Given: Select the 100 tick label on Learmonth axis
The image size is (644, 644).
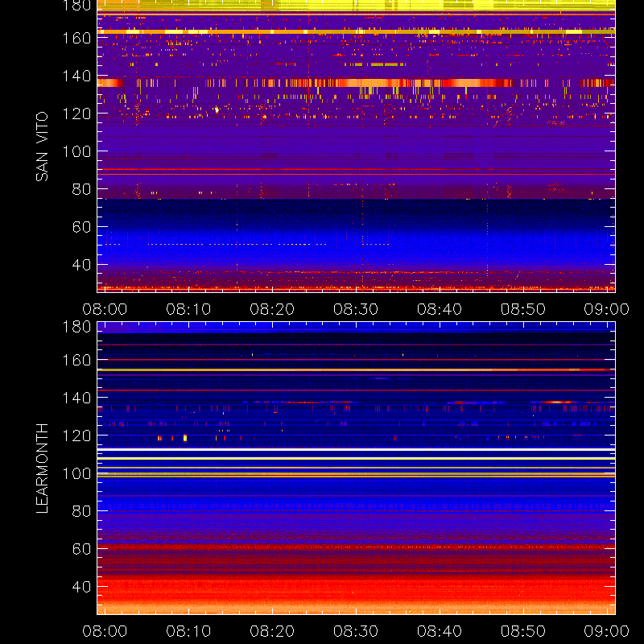Looking at the screenshot, I should 76,473.
